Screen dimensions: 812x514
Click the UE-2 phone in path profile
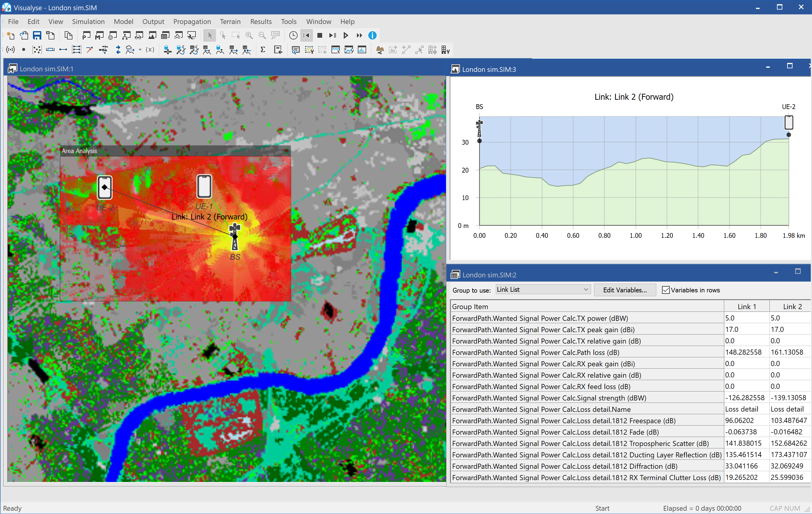789,123
